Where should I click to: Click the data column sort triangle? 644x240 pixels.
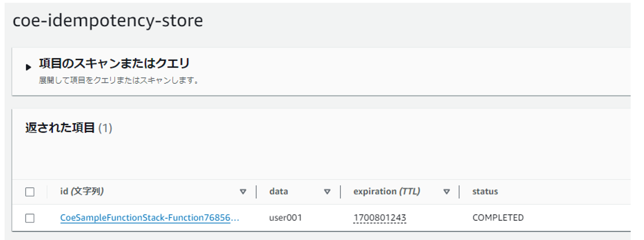(x=327, y=192)
